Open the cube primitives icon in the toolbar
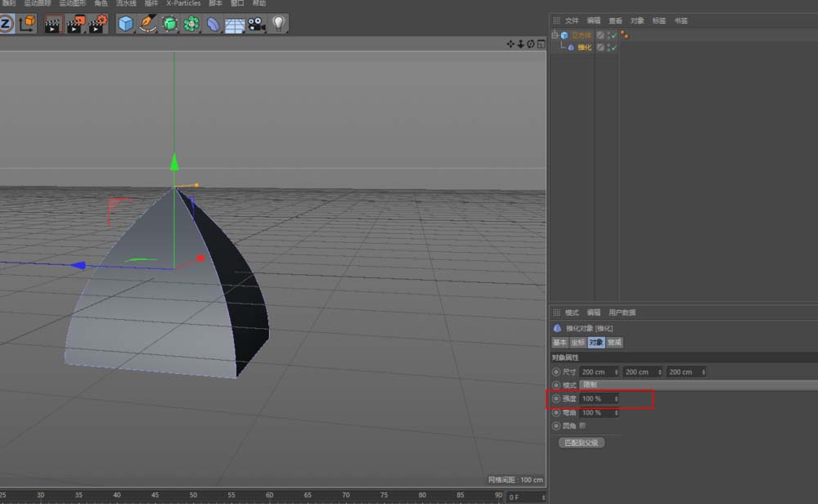The width and height of the screenshot is (818, 504). pyautogui.click(x=125, y=24)
